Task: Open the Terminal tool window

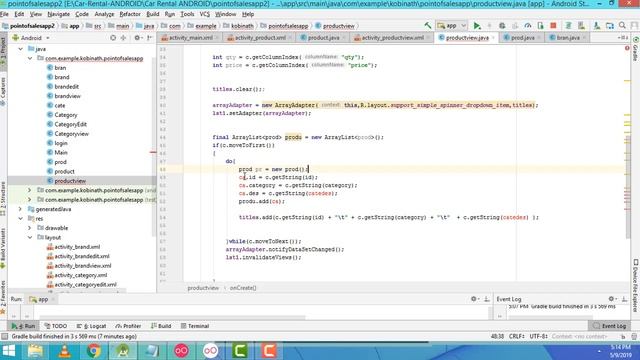Action: (x=195, y=326)
